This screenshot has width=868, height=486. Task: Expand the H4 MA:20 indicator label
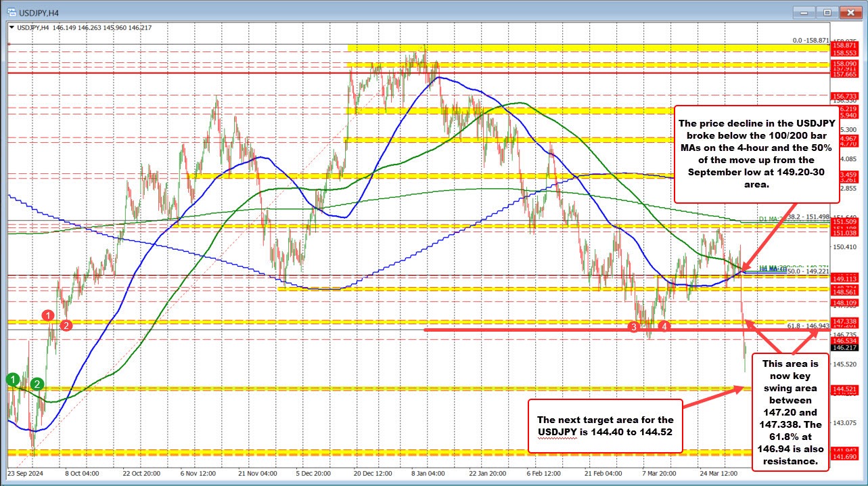click(772, 268)
